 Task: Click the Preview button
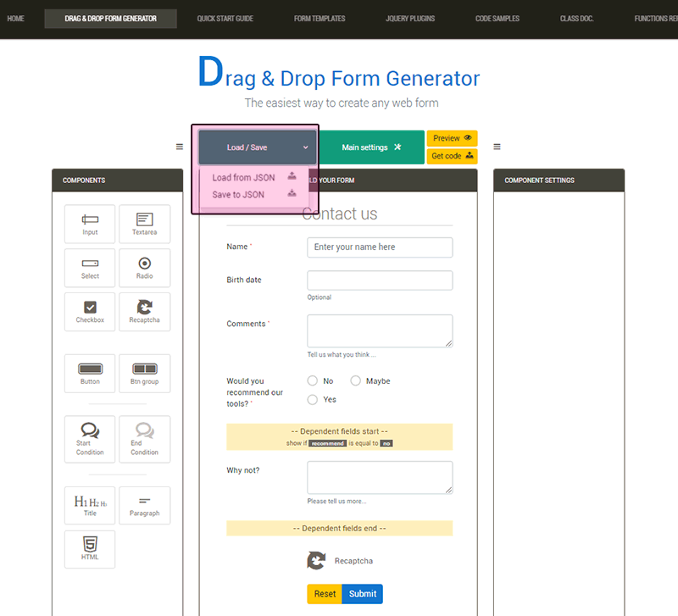pyautogui.click(x=452, y=138)
